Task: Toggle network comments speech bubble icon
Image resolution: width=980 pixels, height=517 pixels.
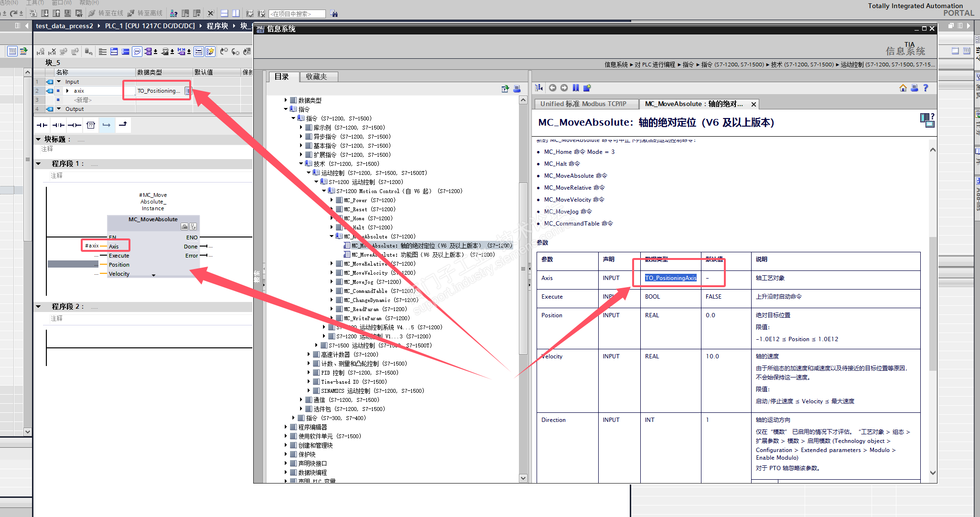Action: (x=137, y=52)
